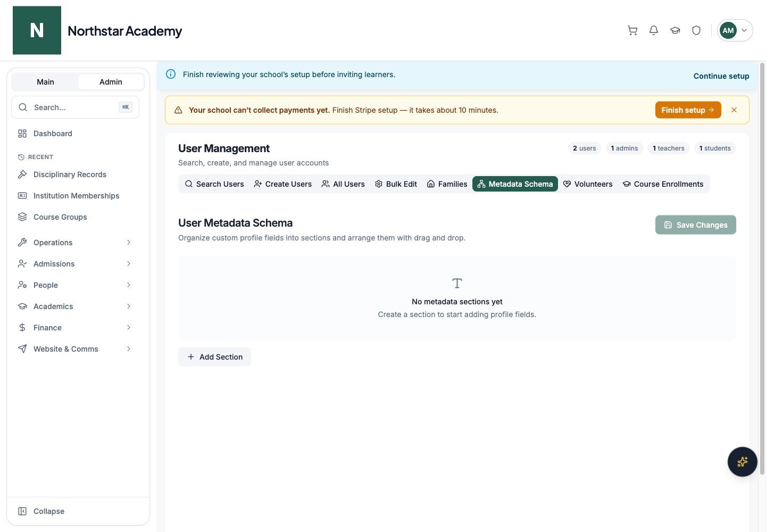Switch sidebar to Main mode

tap(45, 82)
